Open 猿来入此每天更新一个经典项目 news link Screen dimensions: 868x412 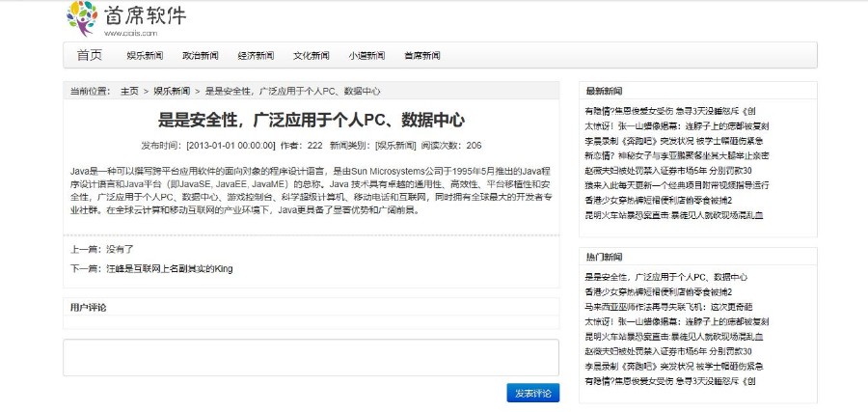tap(676, 185)
